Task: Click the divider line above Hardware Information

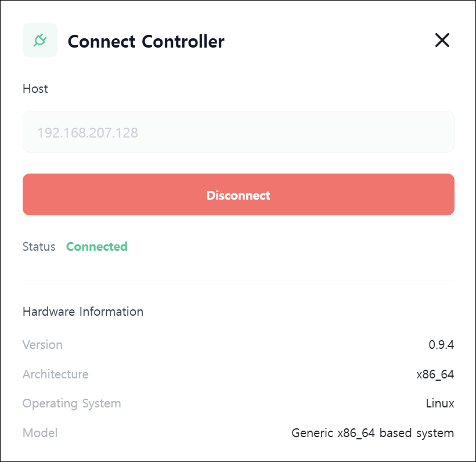Action: tap(239, 280)
